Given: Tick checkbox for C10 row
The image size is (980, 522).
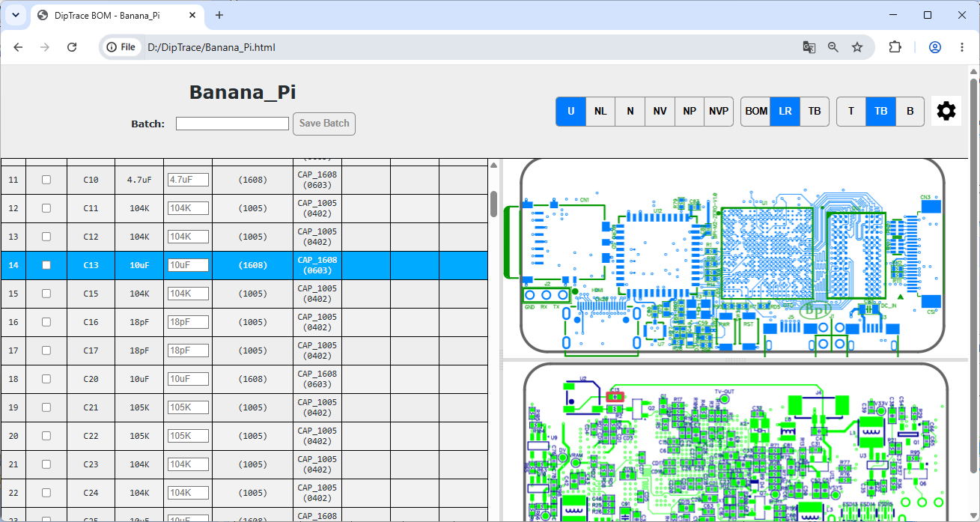Looking at the screenshot, I should (x=46, y=180).
